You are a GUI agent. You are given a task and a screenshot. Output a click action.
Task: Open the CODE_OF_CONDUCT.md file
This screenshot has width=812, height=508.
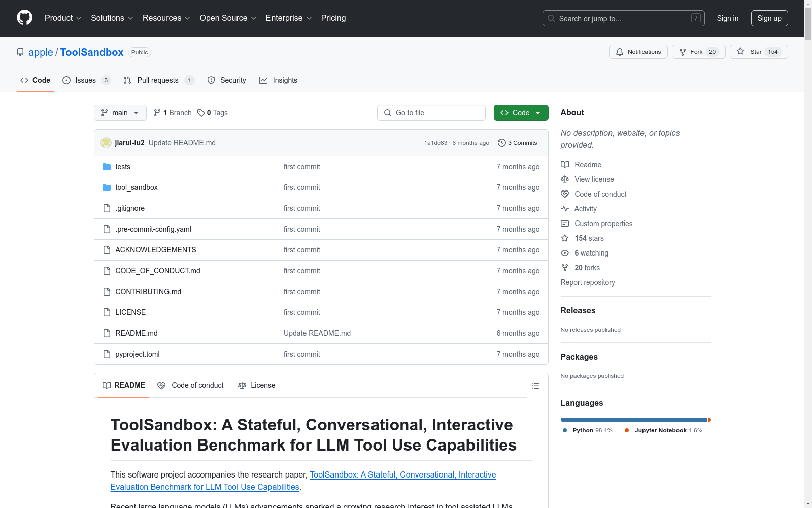[158, 271]
